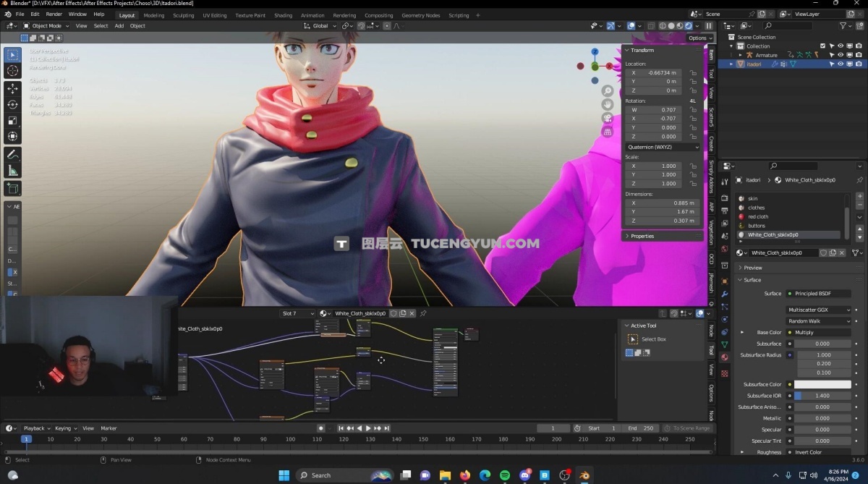Open the Tool properties tab icon

[x=725, y=181]
